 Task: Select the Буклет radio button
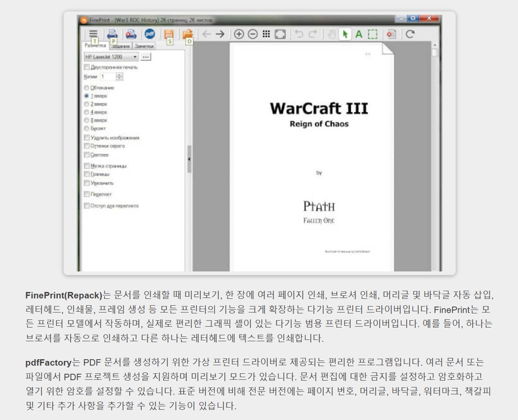click(x=86, y=128)
